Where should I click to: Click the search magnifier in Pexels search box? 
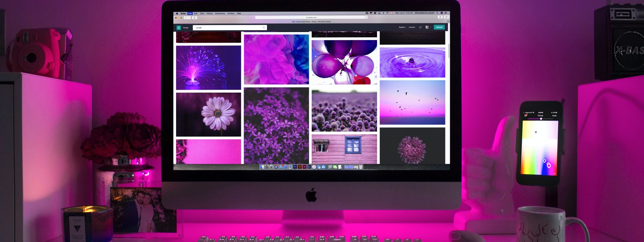(264, 28)
